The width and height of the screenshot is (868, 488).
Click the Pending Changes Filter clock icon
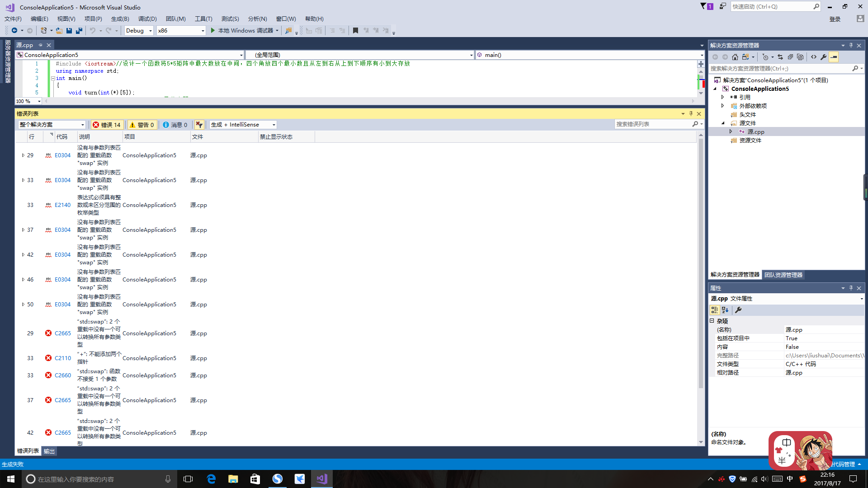[x=765, y=57]
